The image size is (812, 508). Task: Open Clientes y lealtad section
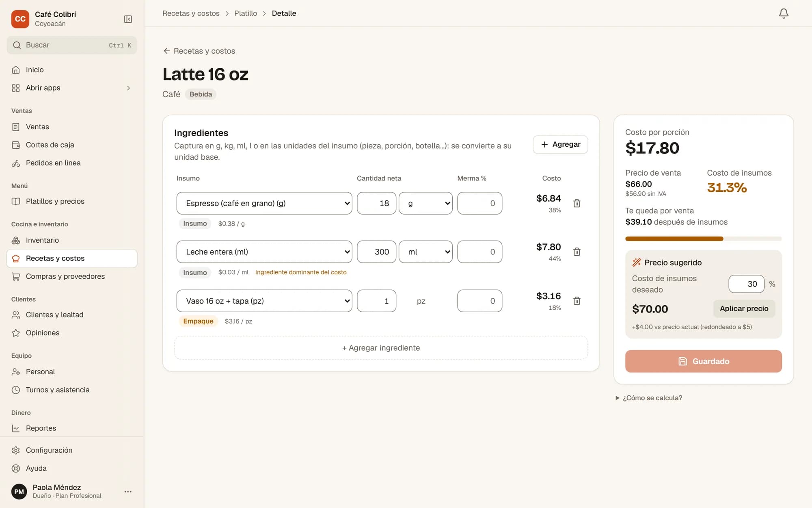(72, 315)
